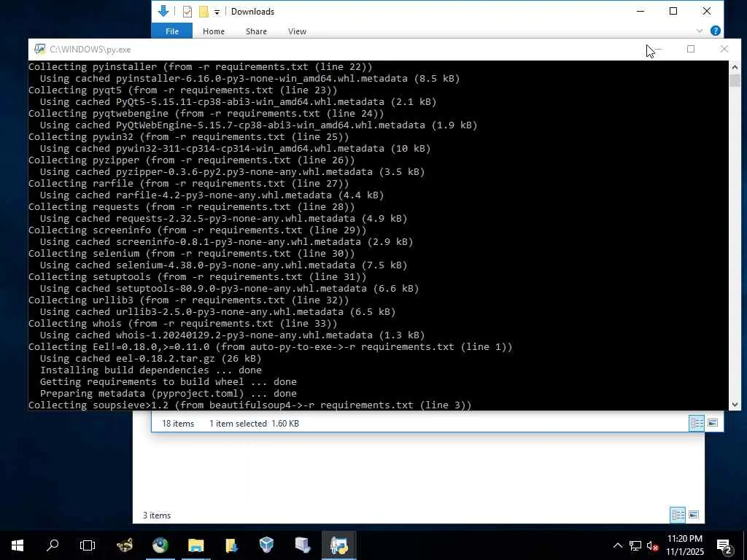Open the Customize Quick Access Toolbar dropdown arrow
Image resolution: width=747 pixels, height=560 pixels.
pos(217,12)
